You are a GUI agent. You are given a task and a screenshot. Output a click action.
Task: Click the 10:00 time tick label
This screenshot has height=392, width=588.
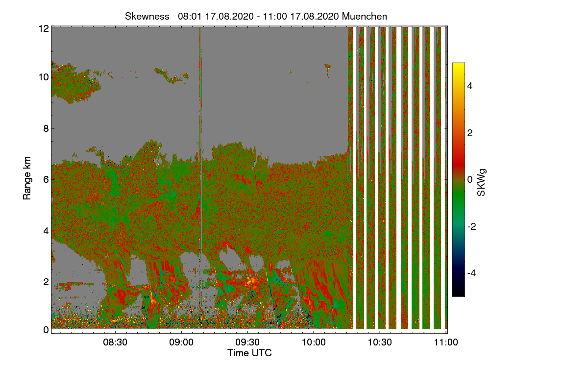pyautogui.click(x=314, y=343)
